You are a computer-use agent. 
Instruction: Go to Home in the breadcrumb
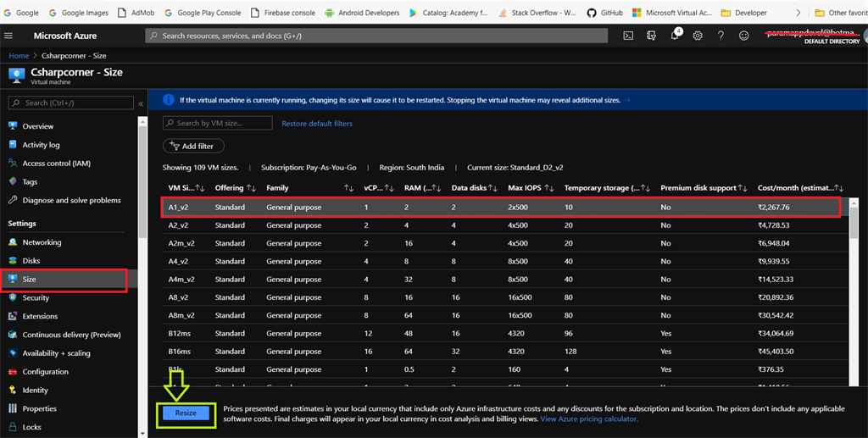click(19, 55)
